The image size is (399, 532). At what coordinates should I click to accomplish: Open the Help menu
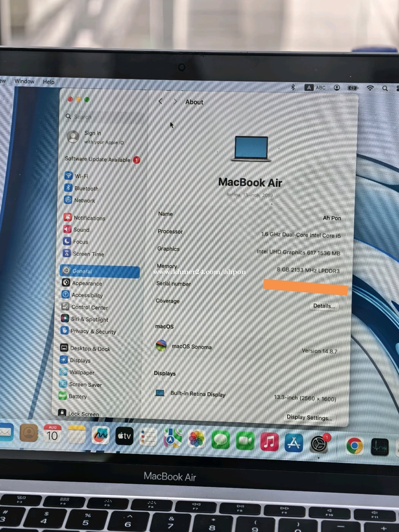pos(49,81)
